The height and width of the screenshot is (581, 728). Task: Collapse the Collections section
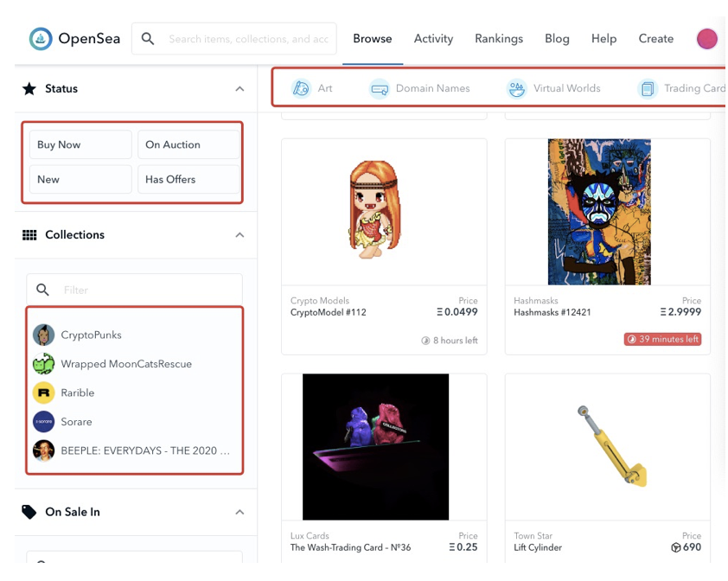(239, 235)
